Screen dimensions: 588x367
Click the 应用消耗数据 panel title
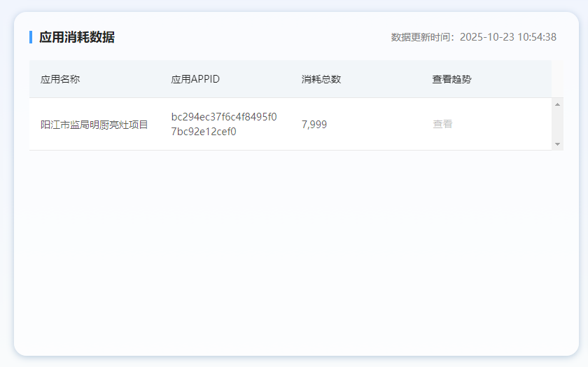[x=77, y=37]
